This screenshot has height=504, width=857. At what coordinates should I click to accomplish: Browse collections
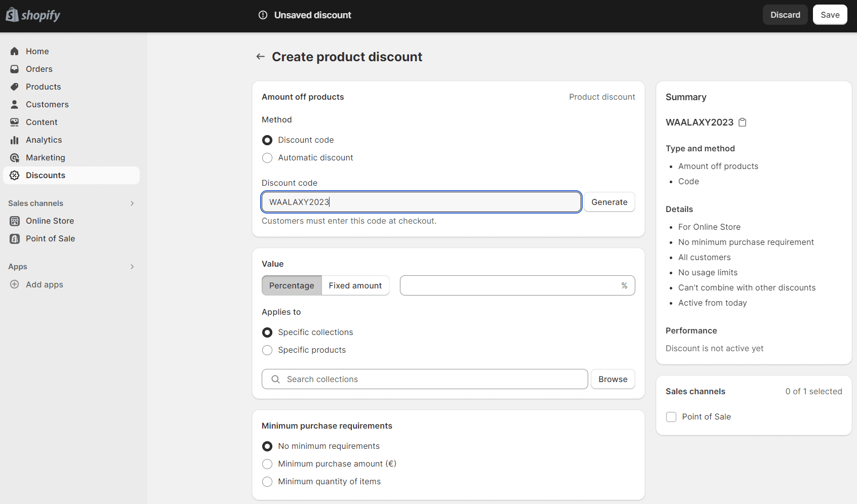[613, 379]
